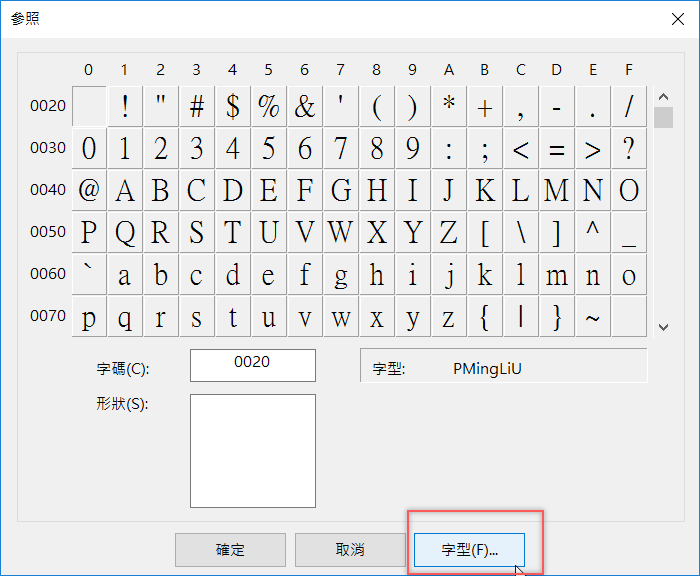Pick the tilde ~ character cell
The image size is (700, 576).
(x=593, y=316)
